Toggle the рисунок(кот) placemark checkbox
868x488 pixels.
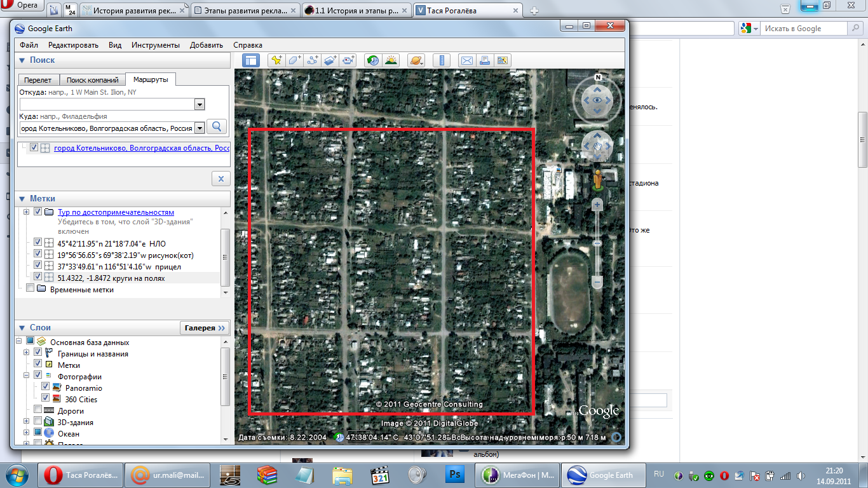(37, 254)
